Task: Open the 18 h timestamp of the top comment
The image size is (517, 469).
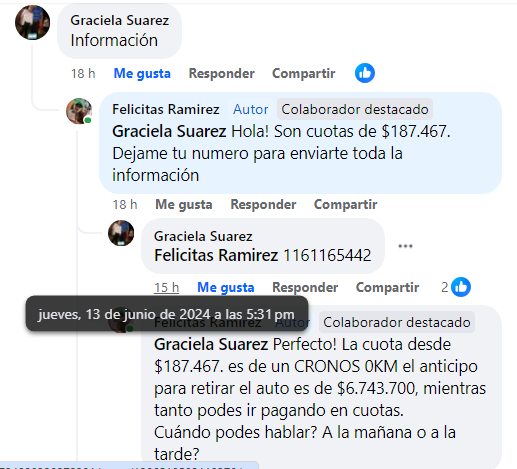Action: [x=83, y=73]
